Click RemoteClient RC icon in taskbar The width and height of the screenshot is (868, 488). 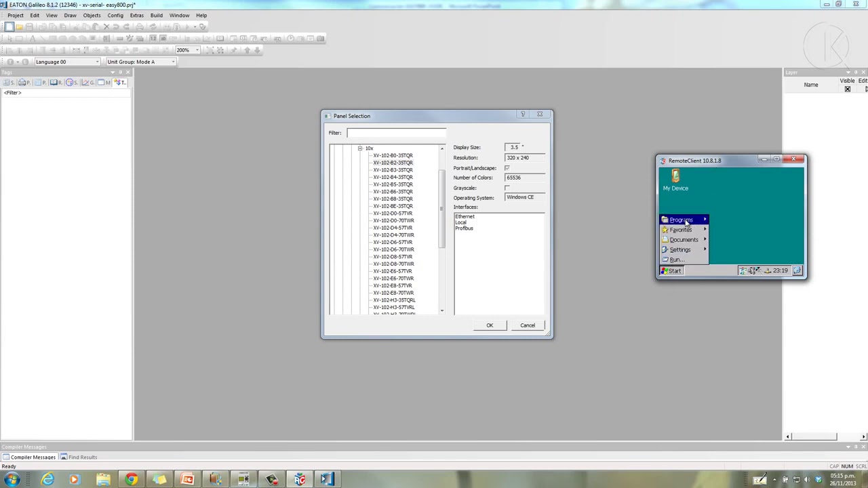299,480
